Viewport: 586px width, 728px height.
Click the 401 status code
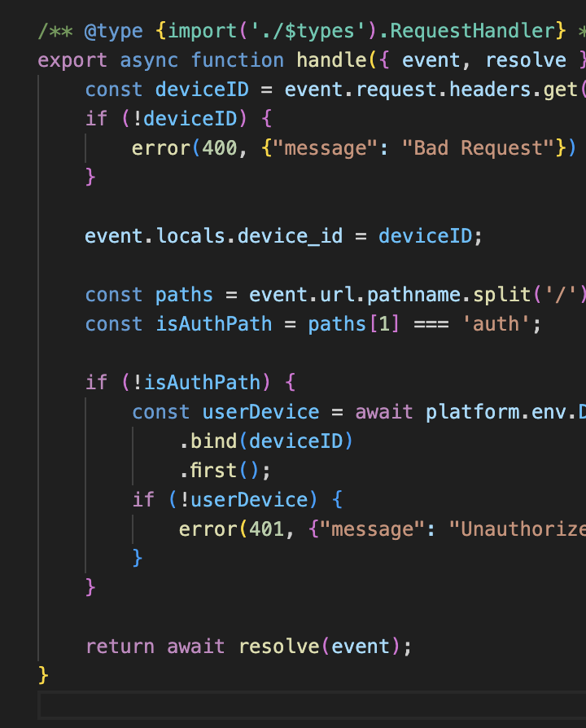[266, 528]
